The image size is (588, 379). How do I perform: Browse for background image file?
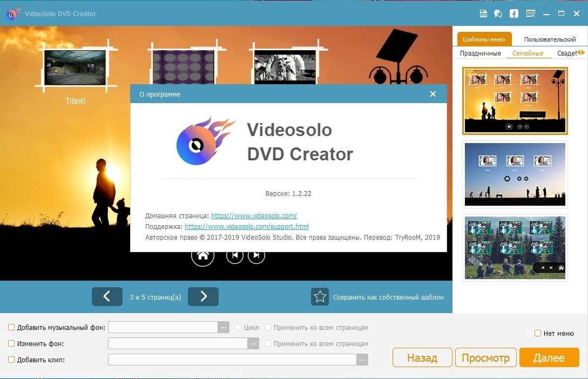coord(253,343)
